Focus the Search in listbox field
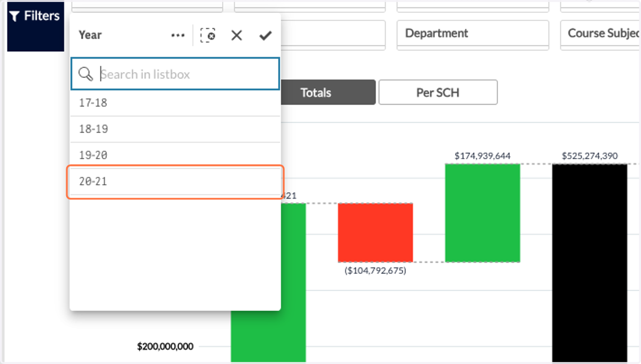The width and height of the screenshot is (641, 364). coord(175,74)
